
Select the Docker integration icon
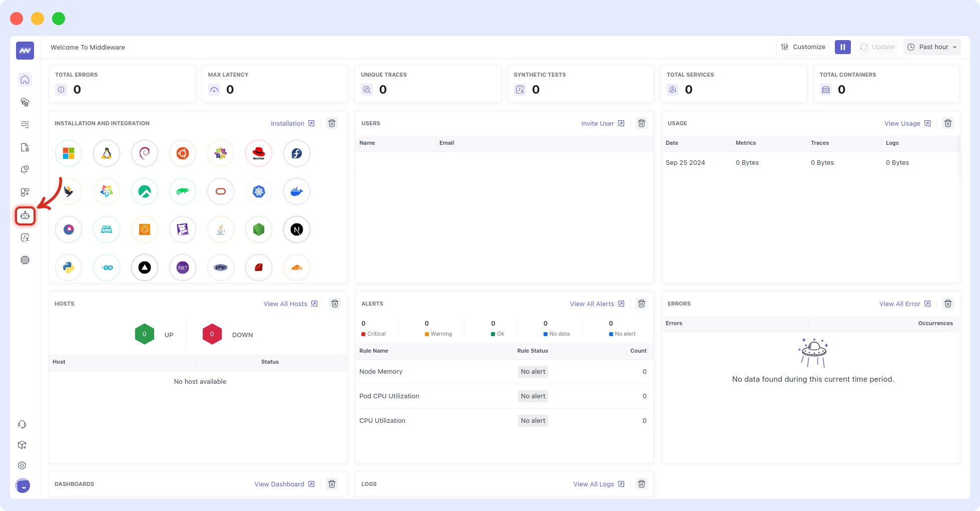(297, 191)
